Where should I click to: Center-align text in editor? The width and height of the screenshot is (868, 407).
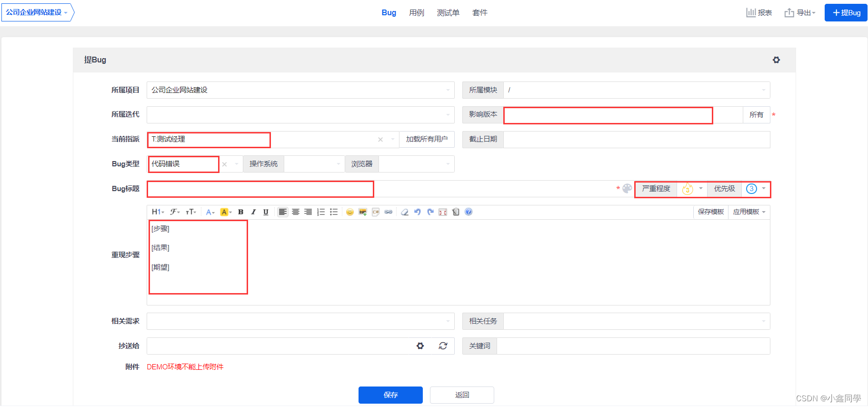296,212
